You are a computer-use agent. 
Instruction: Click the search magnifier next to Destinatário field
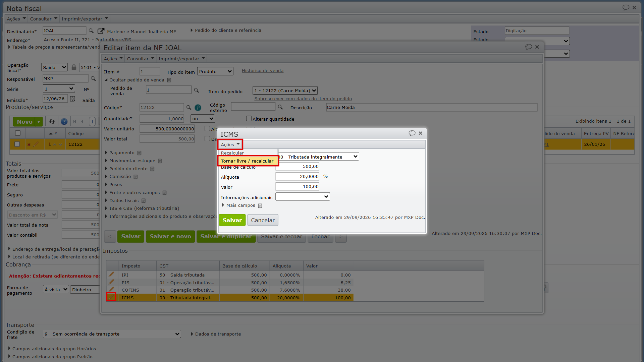tap(91, 31)
